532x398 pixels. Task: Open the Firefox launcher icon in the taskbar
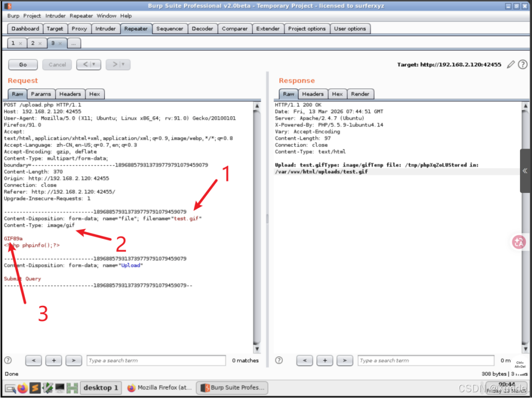23,387
